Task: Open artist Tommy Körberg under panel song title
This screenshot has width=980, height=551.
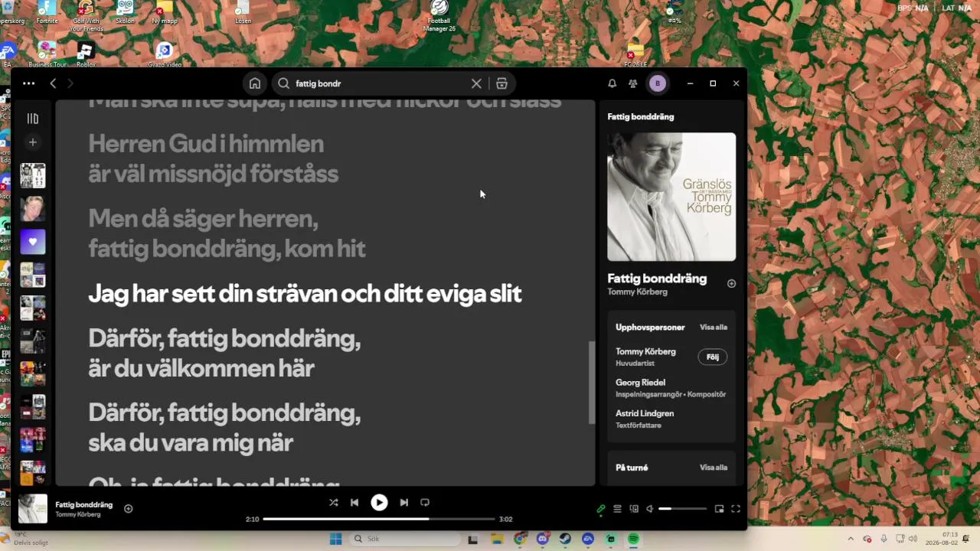Action: [x=637, y=292]
